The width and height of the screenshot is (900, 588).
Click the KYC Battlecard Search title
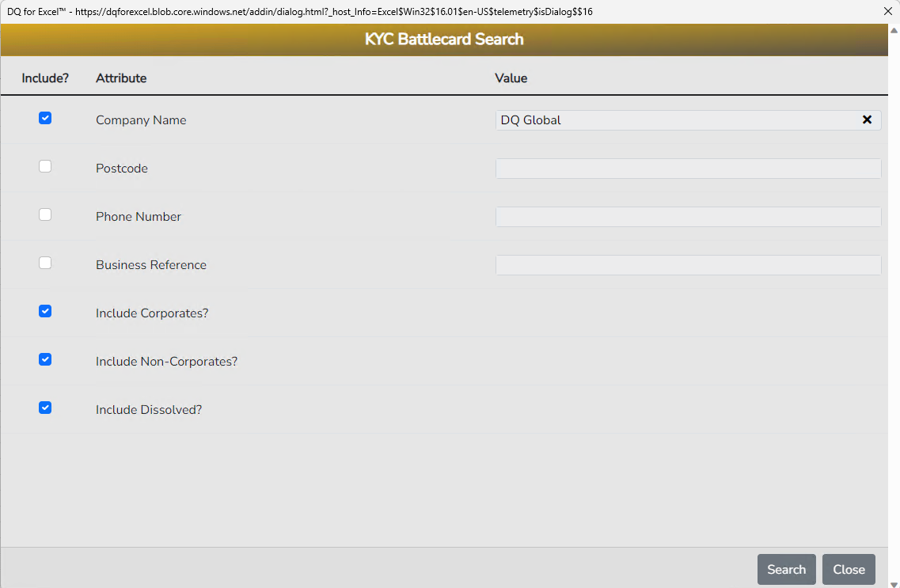[444, 39]
